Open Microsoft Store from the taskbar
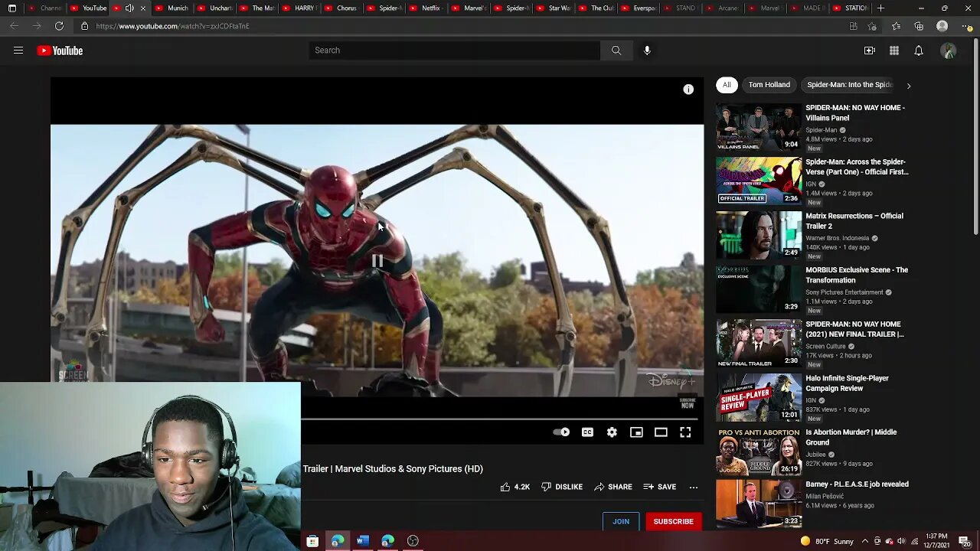Screen dimensions: 980x551 coord(312,541)
